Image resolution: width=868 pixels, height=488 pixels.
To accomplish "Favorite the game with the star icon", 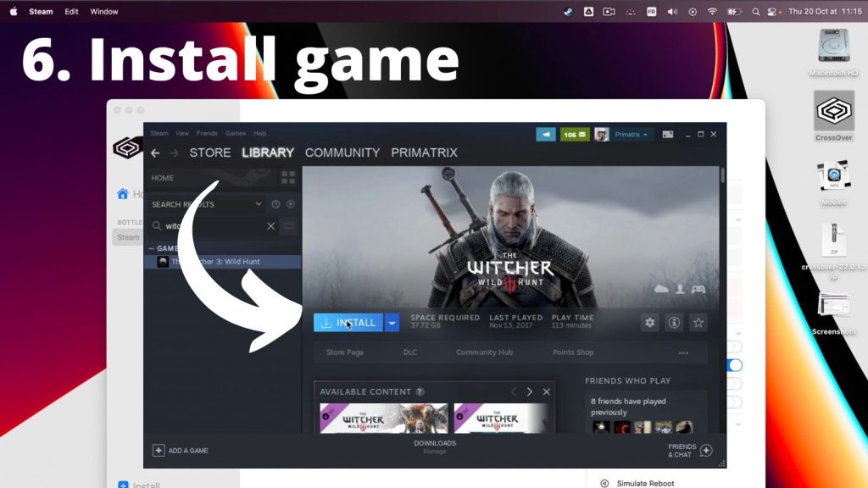I will [x=698, y=323].
